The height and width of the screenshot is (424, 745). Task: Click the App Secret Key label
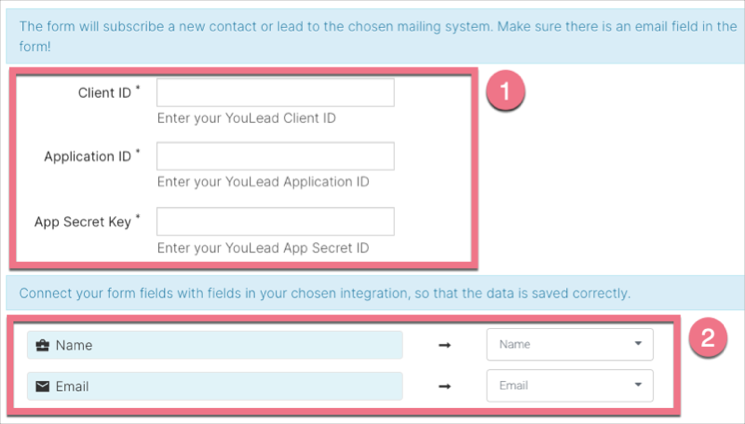pyautogui.click(x=83, y=222)
